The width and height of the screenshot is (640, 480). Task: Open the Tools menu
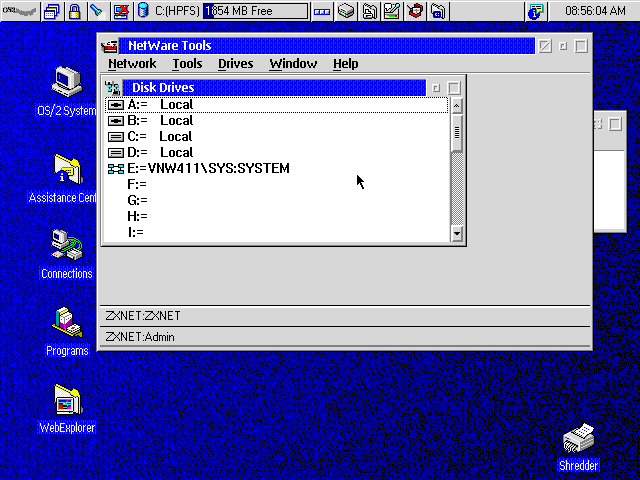[x=187, y=64]
